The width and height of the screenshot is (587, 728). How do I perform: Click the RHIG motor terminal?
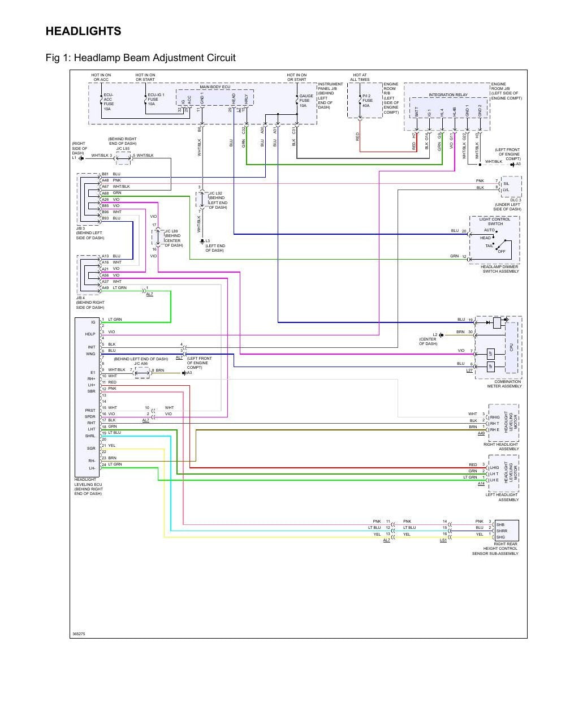click(495, 417)
